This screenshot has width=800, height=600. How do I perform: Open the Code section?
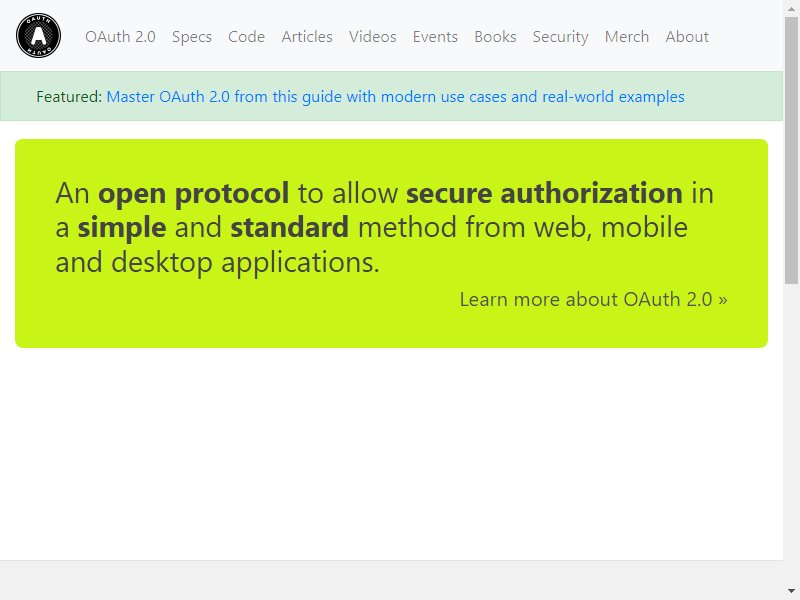pyautogui.click(x=246, y=37)
